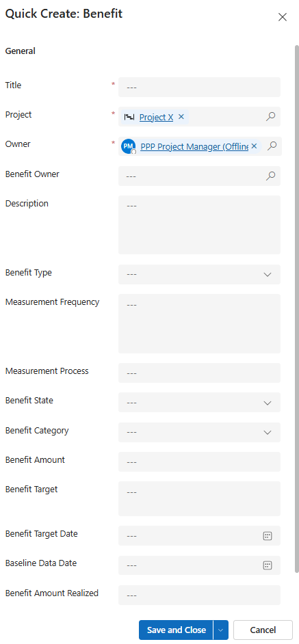Open the Project X link

[156, 117]
